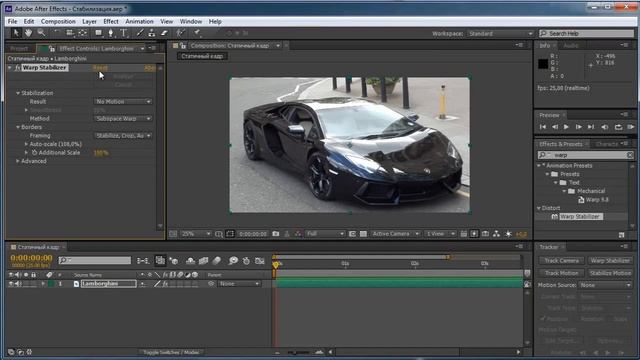
Task: Select the Roto Brush tool
Action: pyautogui.click(x=180, y=33)
